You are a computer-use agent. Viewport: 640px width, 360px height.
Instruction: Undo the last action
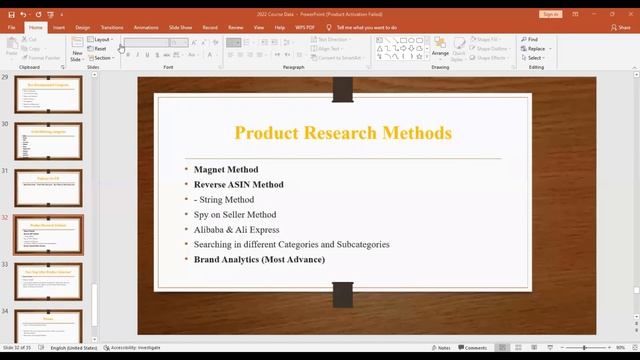23,14
